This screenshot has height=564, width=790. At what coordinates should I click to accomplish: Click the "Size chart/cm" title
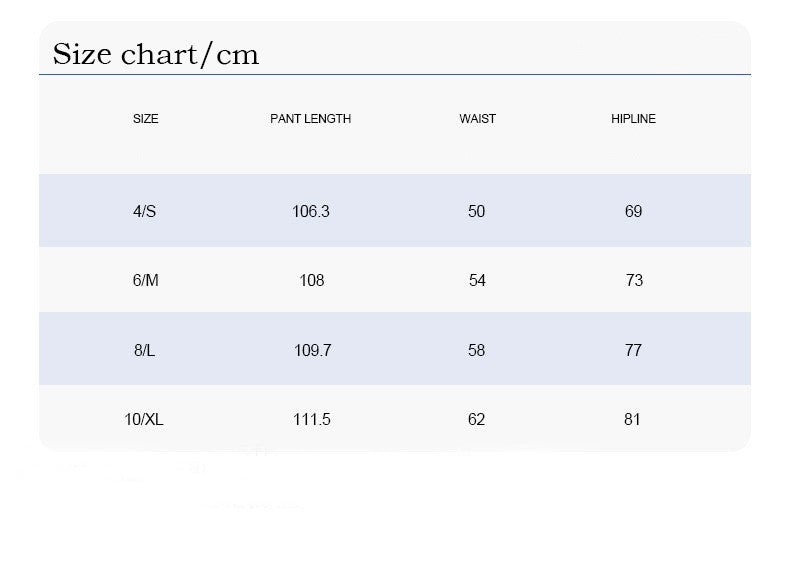(x=156, y=54)
